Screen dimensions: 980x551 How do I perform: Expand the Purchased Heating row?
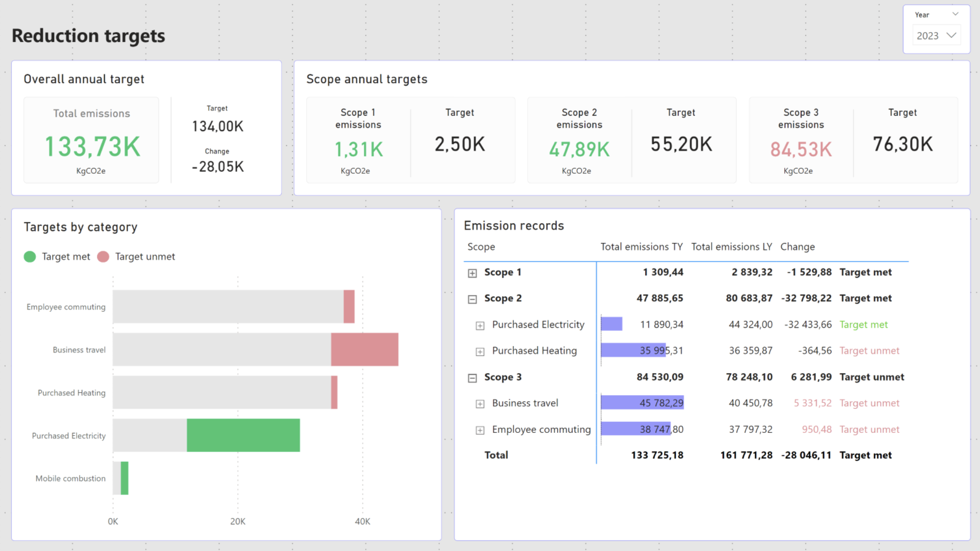click(480, 352)
